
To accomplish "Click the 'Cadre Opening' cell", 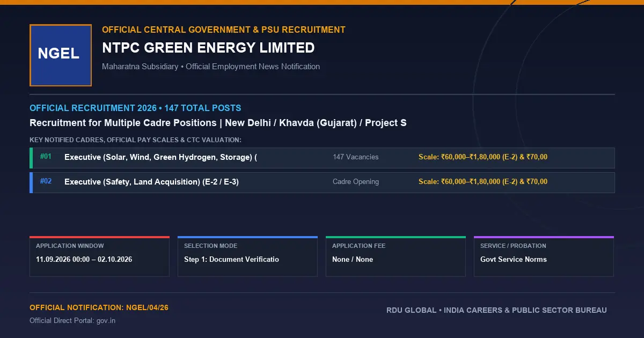I will [x=356, y=182].
